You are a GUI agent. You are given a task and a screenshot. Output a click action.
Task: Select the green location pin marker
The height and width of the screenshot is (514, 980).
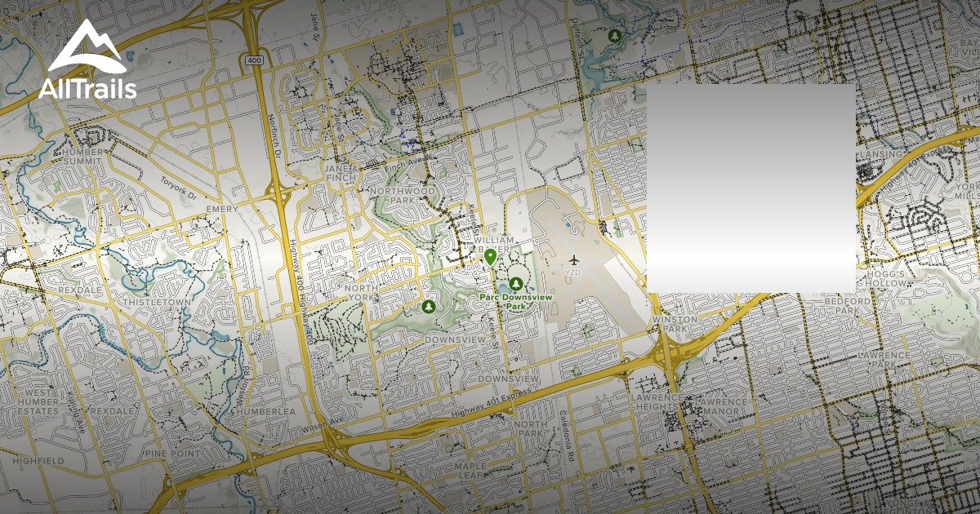490,258
